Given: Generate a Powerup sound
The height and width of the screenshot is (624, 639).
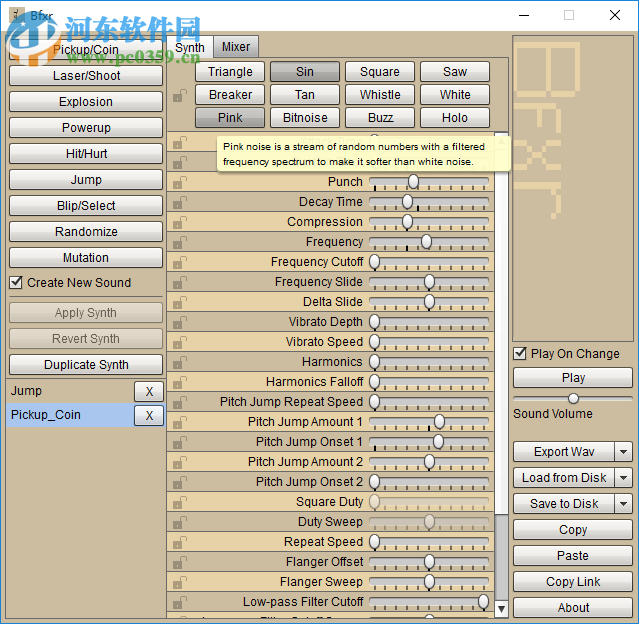Looking at the screenshot, I should [86, 128].
